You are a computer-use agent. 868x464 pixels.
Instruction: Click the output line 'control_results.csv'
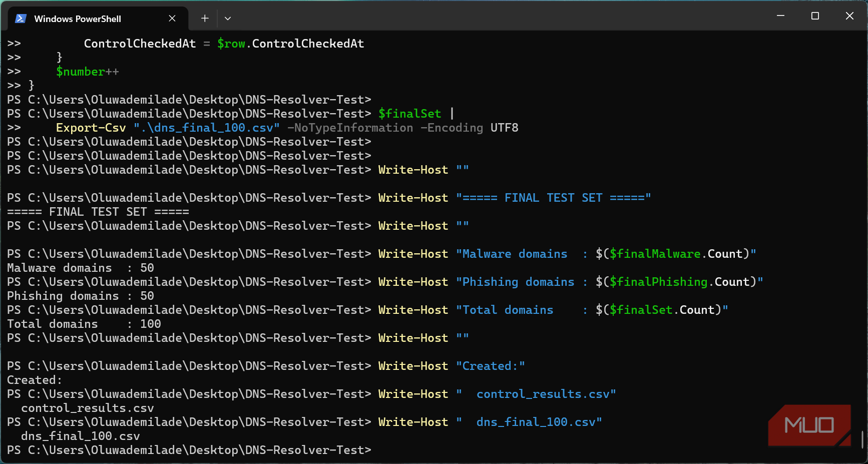point(88,408)
